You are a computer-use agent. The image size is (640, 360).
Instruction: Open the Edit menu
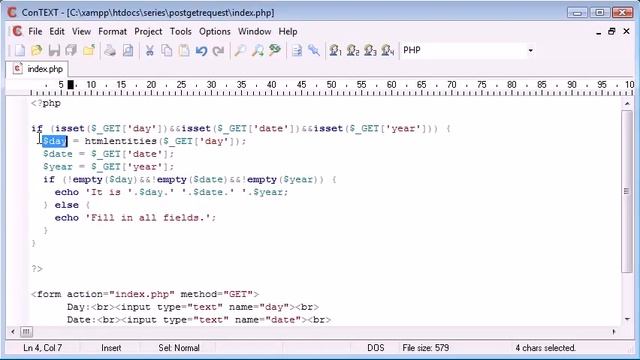(57, 31)
